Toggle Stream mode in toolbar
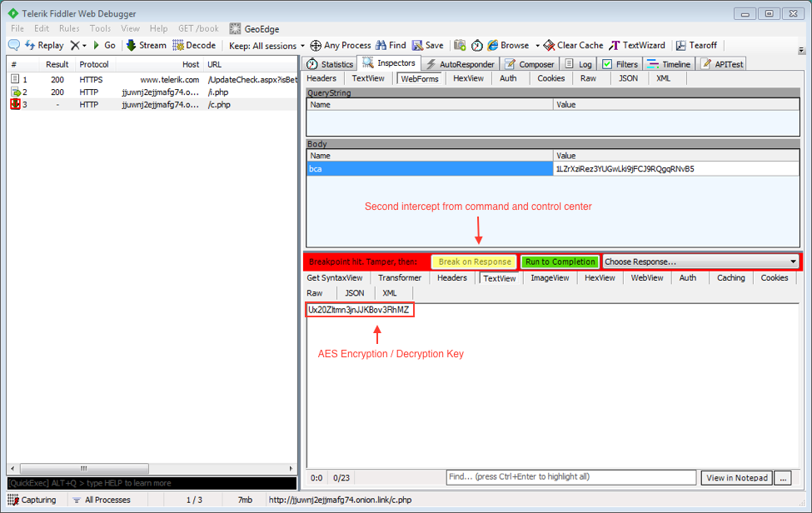The height and width of the screenshot is (513, 812). pyautogui.click(x=147, y=45)
